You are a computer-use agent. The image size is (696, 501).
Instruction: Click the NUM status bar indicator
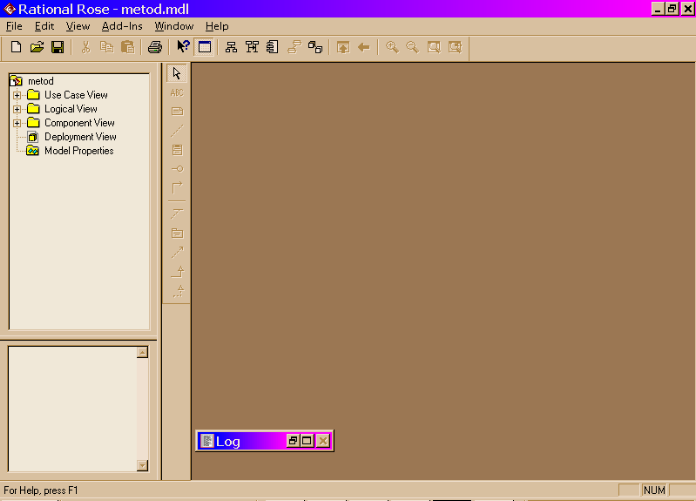[654, 490]
